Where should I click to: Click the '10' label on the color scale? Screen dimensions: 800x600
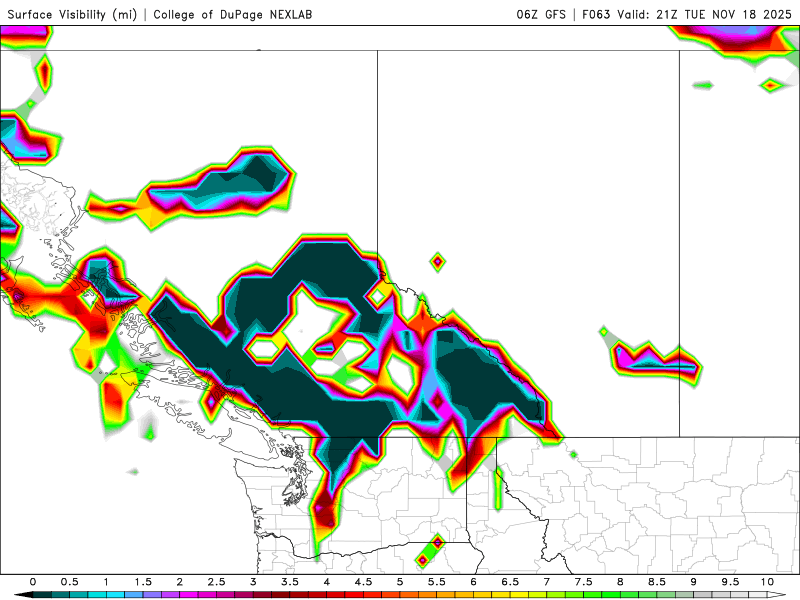[x=767, y=582]
